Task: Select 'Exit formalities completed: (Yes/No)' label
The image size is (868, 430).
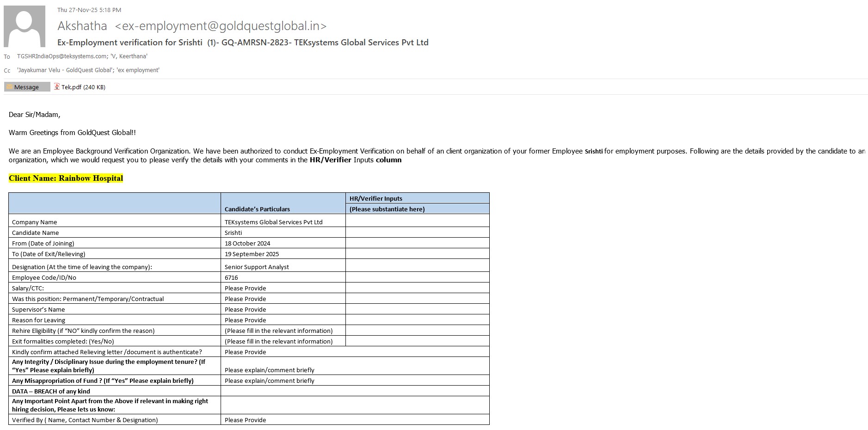Action: [63, 341]
